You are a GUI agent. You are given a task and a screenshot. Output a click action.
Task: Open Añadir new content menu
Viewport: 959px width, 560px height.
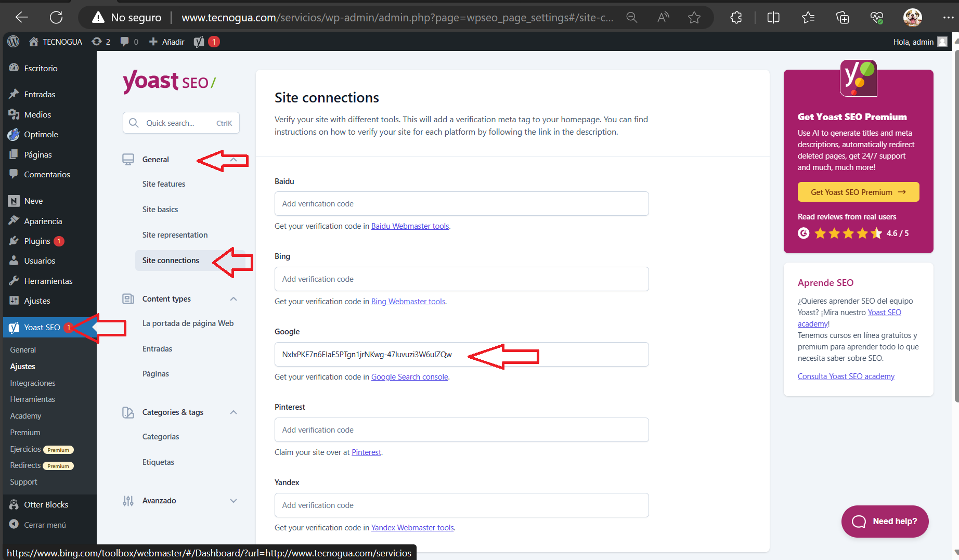pyautogui.click(x=167, y=42)
